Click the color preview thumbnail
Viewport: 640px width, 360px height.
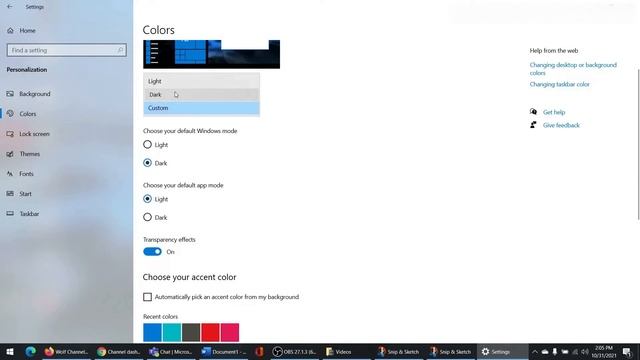click(x=211, y=54)
